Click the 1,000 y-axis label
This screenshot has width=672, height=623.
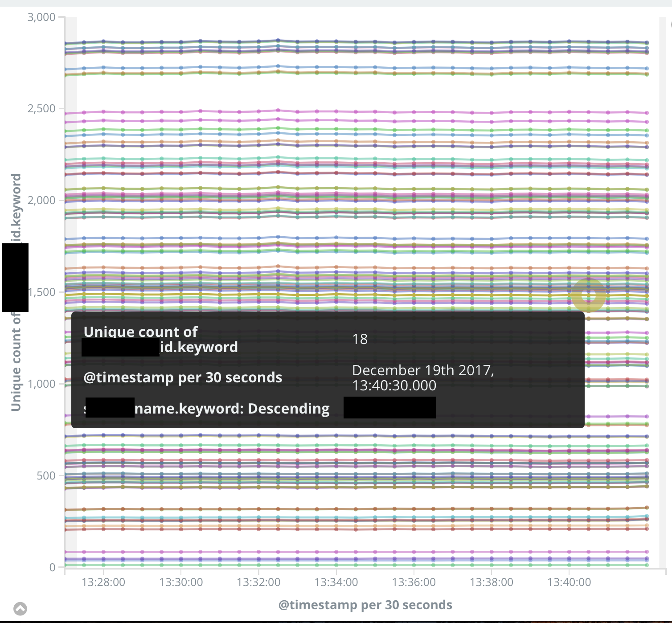tap(41, 384)
